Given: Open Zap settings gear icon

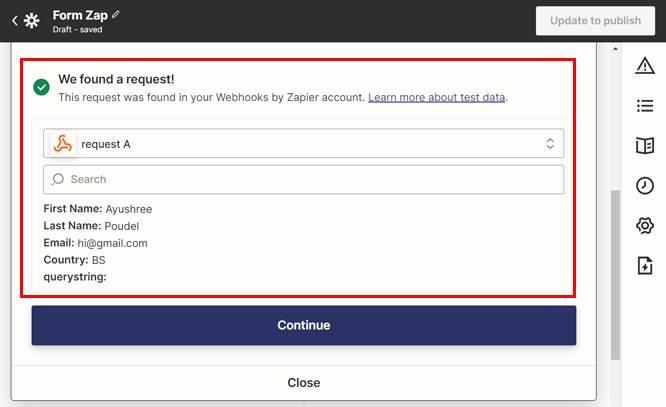Looking at the screenshot, I should pos(645,226).
